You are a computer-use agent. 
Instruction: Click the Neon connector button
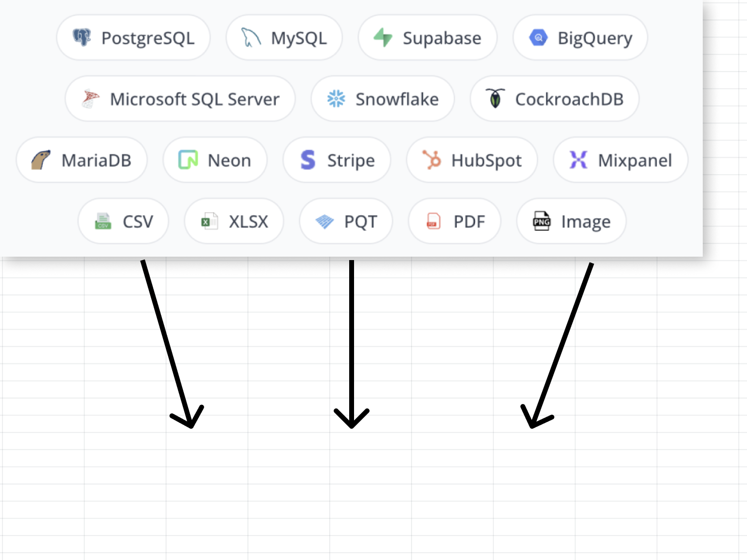point(215,160)
